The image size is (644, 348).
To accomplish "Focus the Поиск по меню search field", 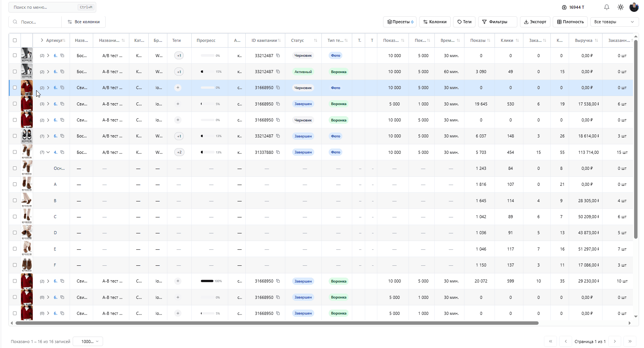I will tap(45, 7).
